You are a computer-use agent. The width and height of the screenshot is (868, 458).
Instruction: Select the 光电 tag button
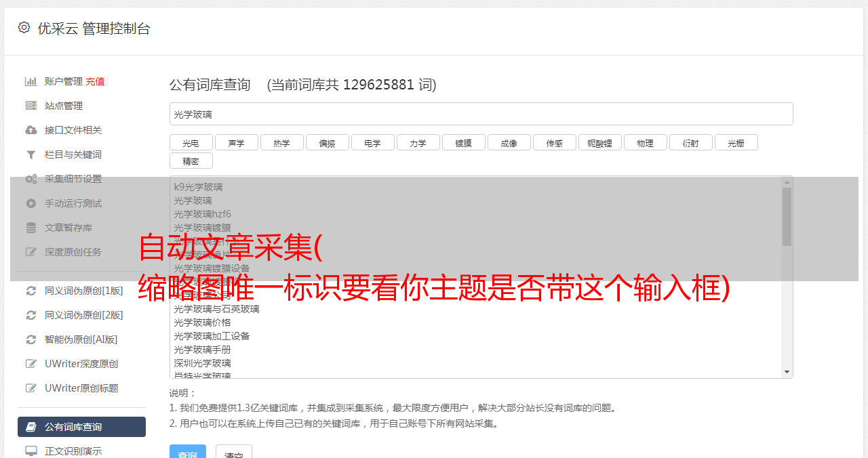[x=191, y=142]
